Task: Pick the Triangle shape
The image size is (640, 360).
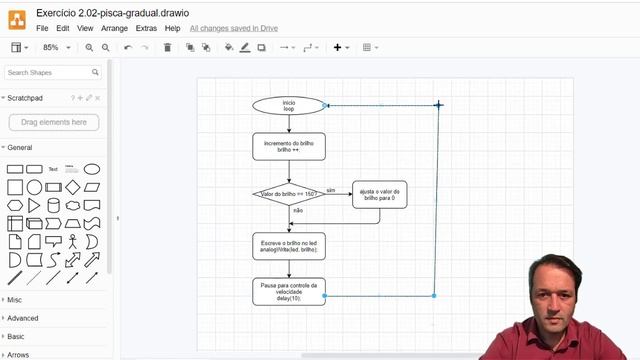Action: (x=34, y=205)
